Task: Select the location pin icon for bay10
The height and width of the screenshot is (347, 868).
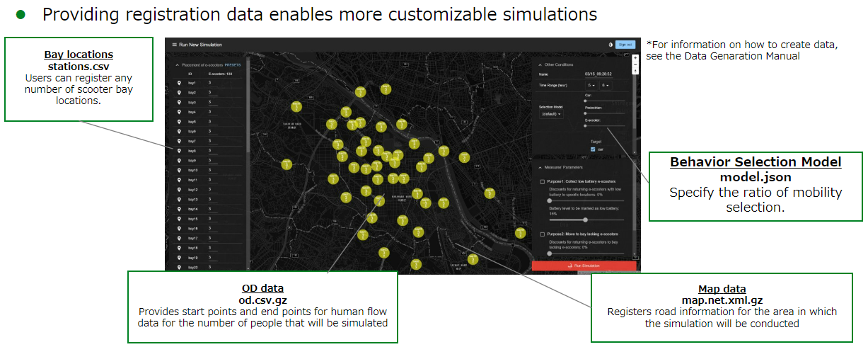Action: [x=179, y=171]
